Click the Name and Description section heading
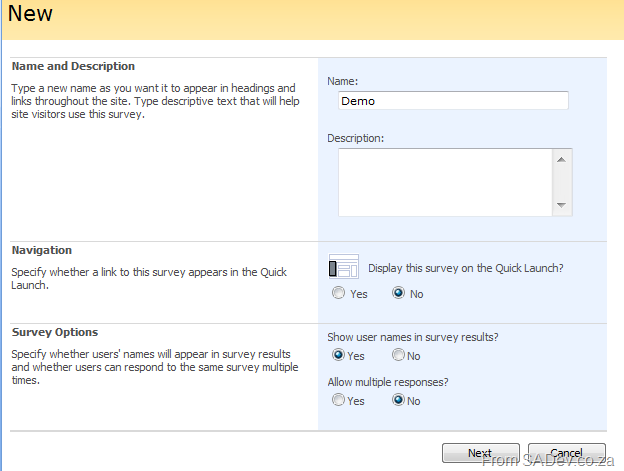The width and height of the screenshot is (624, 471). pyautogui.click(x=73, y=66)
